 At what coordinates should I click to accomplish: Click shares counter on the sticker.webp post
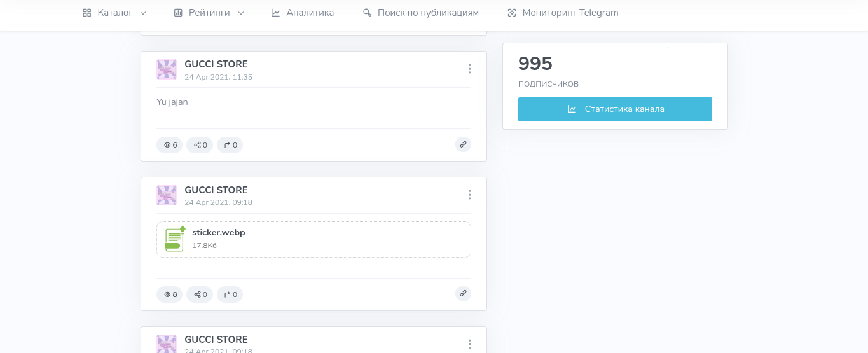point(200,294)
